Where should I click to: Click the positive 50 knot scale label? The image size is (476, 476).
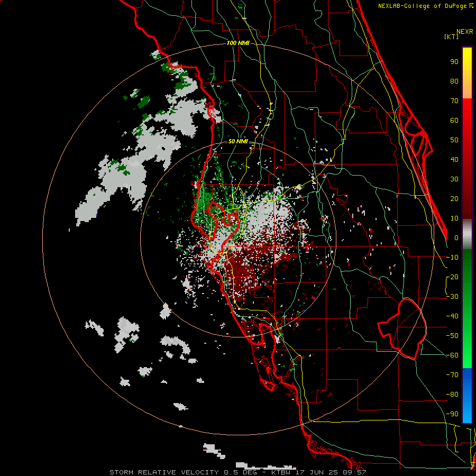(454, 140)
